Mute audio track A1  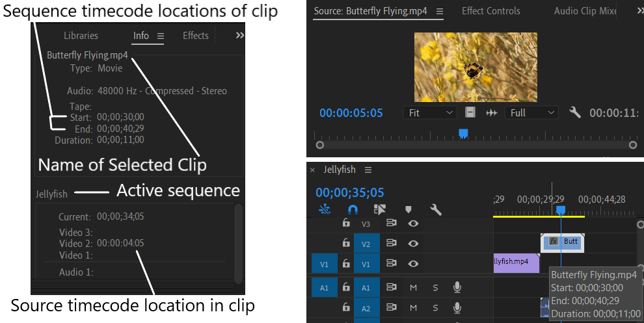coord(413,288)
